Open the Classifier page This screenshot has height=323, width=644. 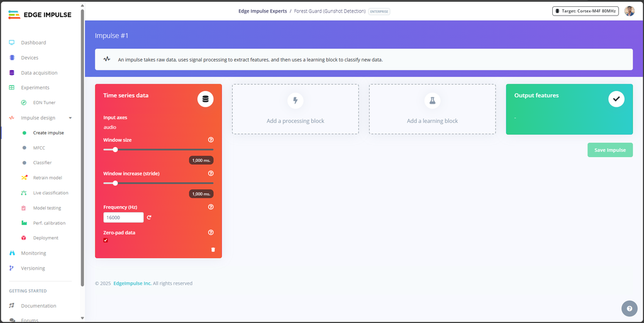click(x=42, y=163)
